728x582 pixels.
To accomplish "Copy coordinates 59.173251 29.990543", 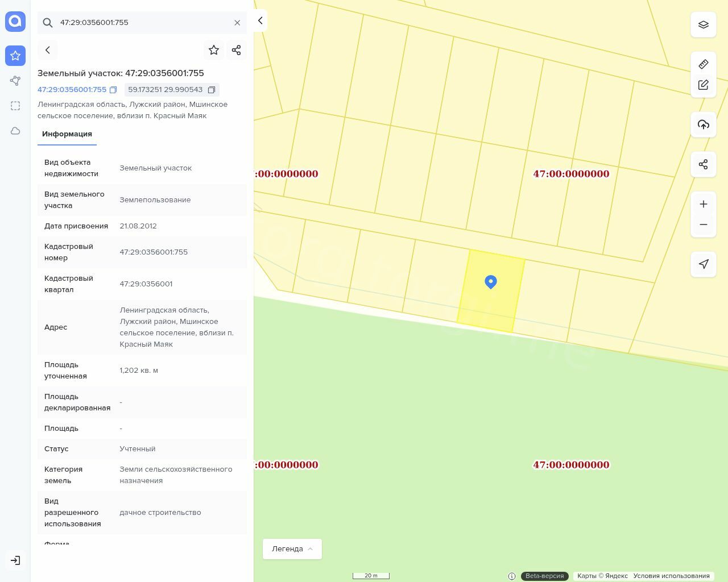I will pyautogui.click(x=212, y=90).
